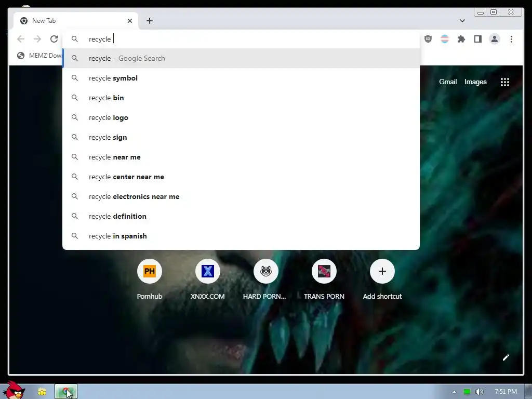Choose the 'recycle logo' suggestion
Screen dimensions: 532x399
(x=241, y=117)
